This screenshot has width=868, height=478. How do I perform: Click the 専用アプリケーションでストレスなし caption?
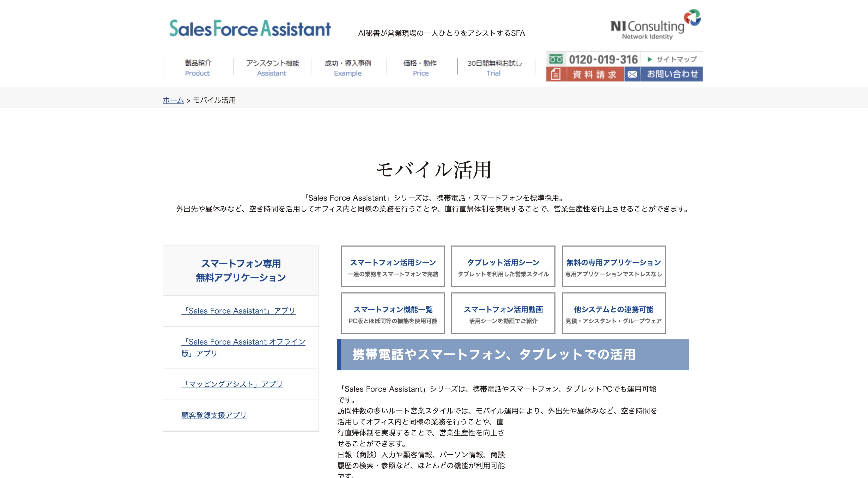[614, 274]
